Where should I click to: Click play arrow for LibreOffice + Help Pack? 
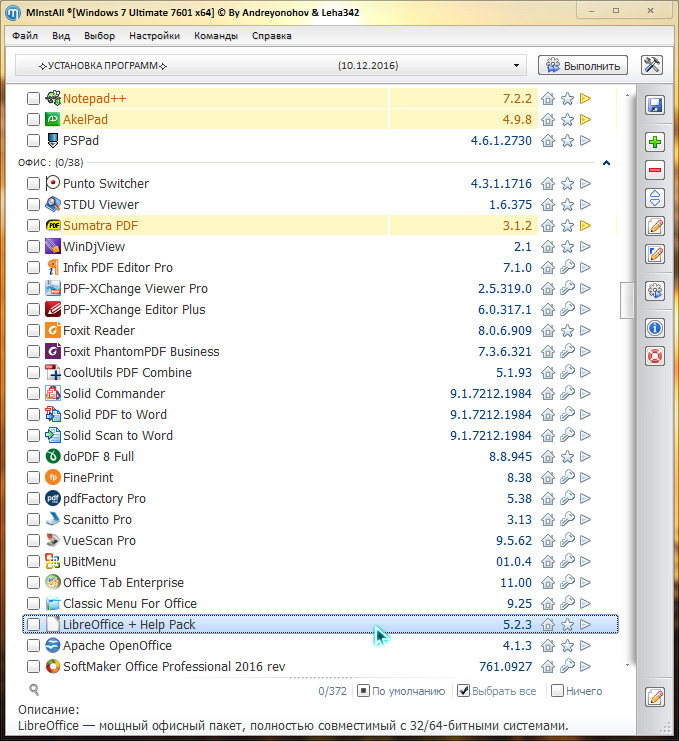click(x=585, y=624)
